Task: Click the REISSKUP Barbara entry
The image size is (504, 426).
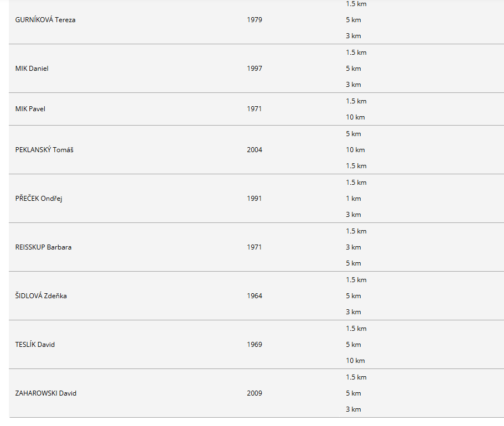Action: (x=43, y=247)
